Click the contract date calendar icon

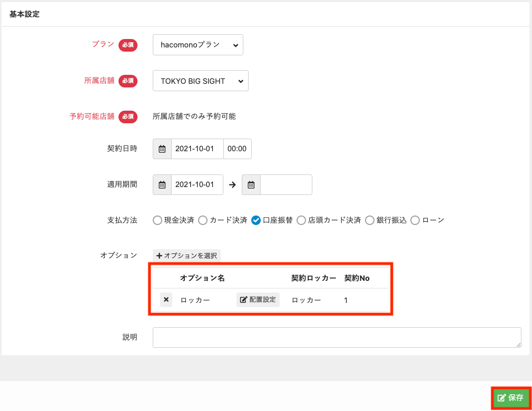point(162,149)
